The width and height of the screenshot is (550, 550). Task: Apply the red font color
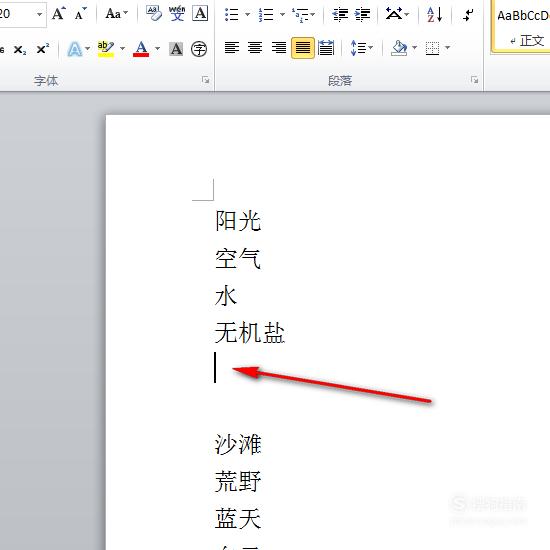(141, 49)
